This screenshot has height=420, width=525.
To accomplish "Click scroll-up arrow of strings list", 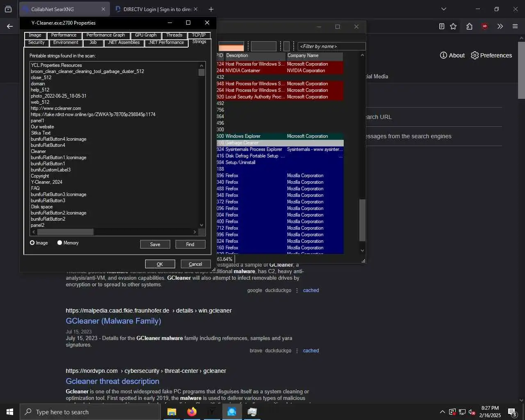I will [x=201, y=65].
